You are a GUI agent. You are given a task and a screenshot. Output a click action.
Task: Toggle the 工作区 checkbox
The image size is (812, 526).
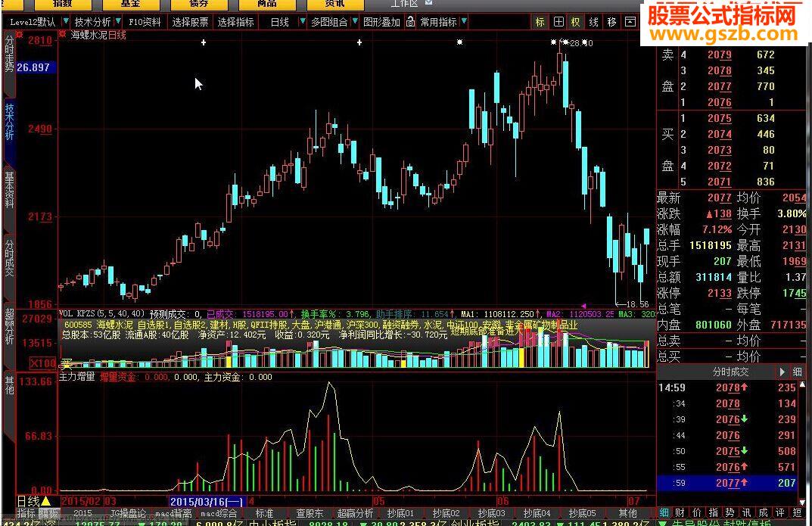pyautogui.click(x=429, y=2)
